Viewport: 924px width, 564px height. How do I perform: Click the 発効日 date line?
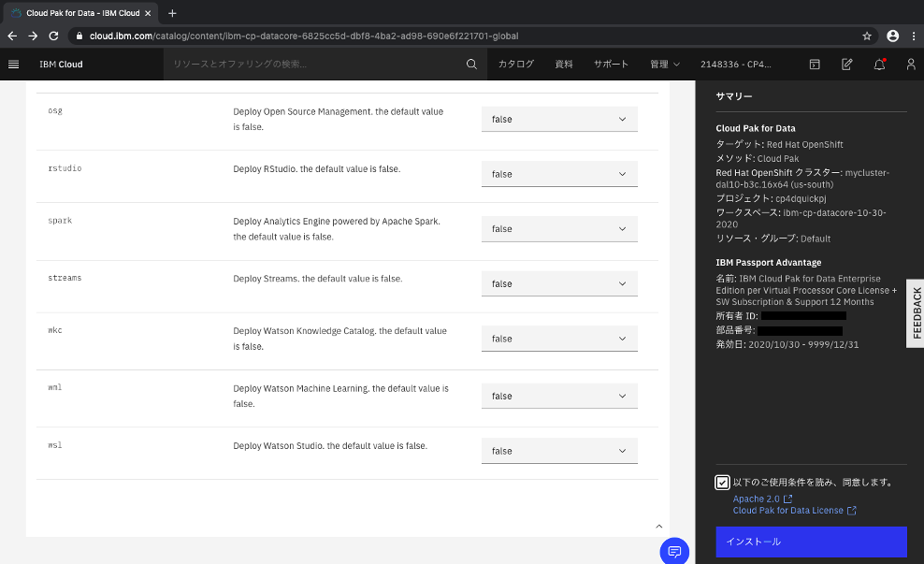[x=787, y=344]
